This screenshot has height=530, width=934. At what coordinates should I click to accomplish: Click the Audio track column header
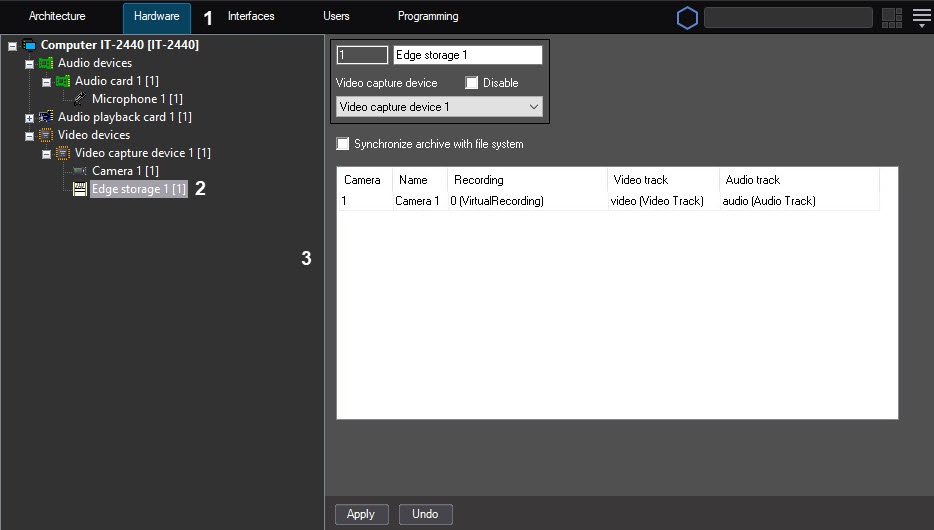coord(799,180)
